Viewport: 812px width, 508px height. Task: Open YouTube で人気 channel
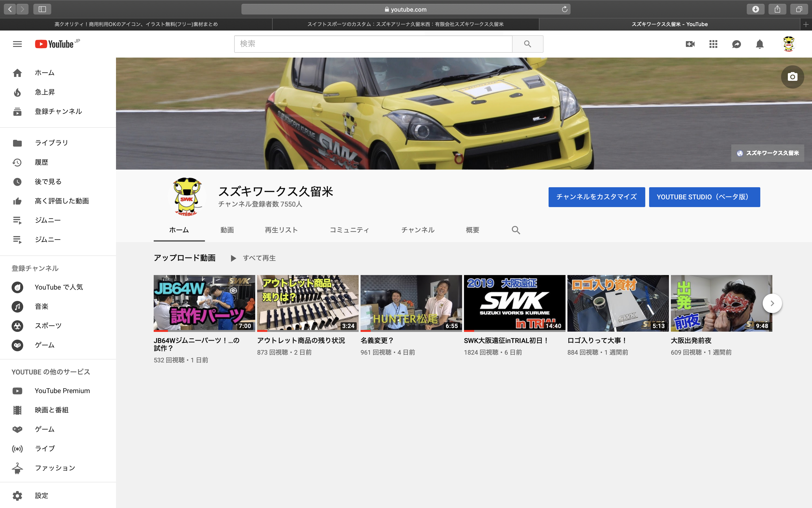[x=58, y=287]
